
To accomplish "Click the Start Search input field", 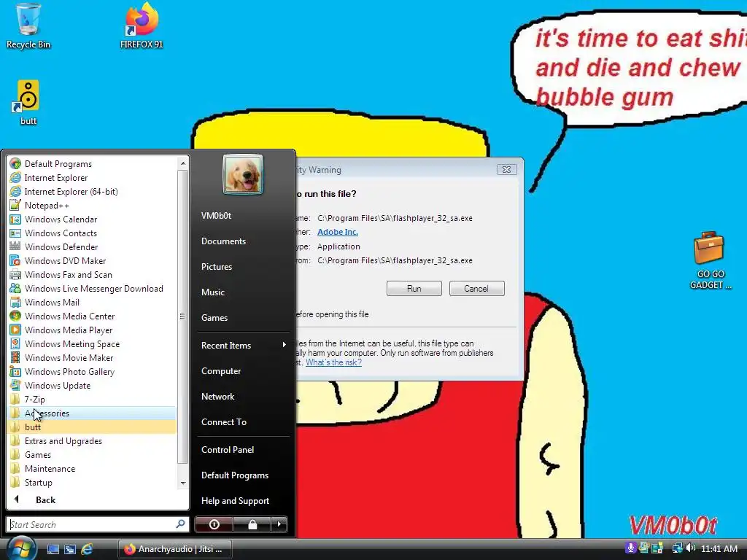I will click(98, 524).
